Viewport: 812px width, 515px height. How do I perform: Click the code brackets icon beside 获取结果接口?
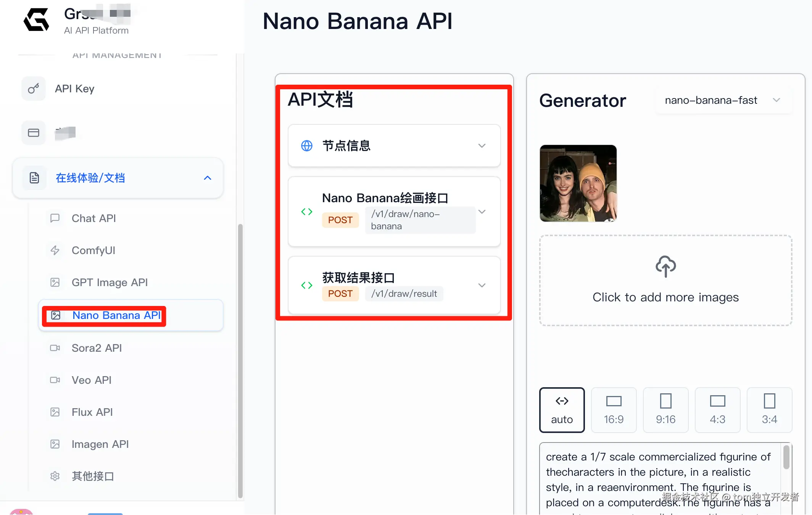tap(307, 285)
